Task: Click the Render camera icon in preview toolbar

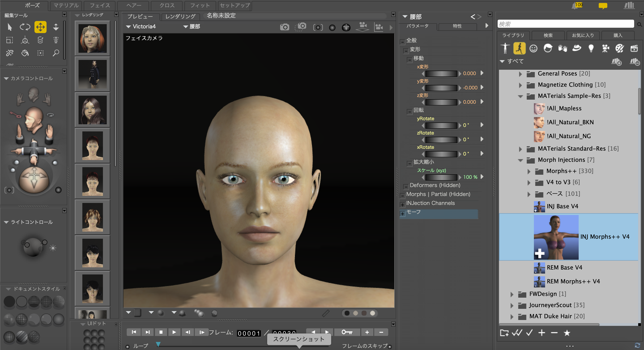Action: [x=284, y=27]
